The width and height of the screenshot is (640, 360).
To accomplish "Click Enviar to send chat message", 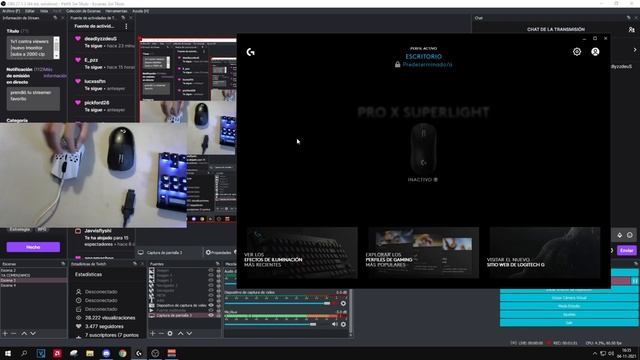I will click(627, 250).
